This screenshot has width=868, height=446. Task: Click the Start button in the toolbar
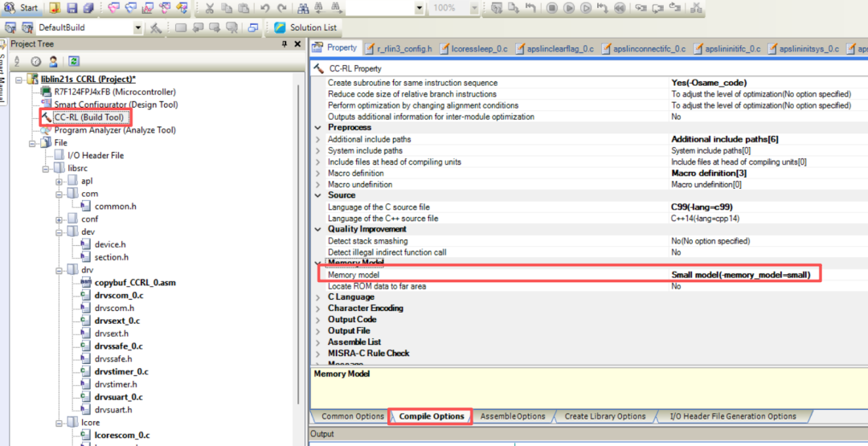(x=20, y=8)
